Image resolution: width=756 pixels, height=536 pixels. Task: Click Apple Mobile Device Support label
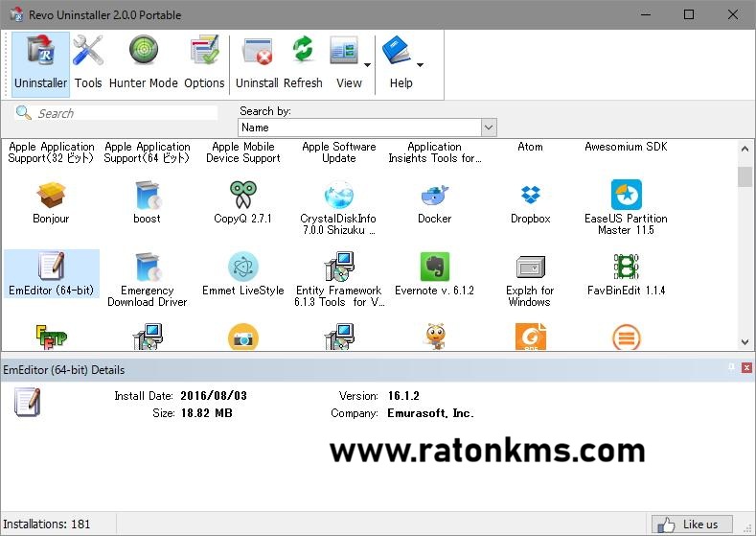243,152
